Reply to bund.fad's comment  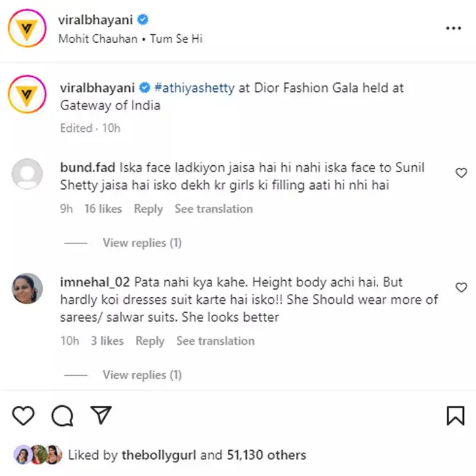(148, 209)
